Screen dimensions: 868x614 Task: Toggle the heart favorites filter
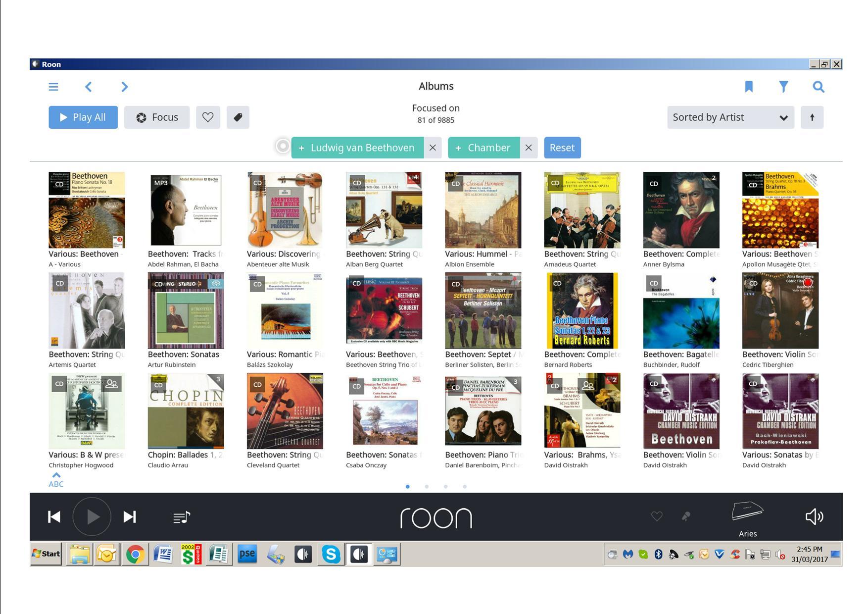pyautogui.click(x=208, y=117)
